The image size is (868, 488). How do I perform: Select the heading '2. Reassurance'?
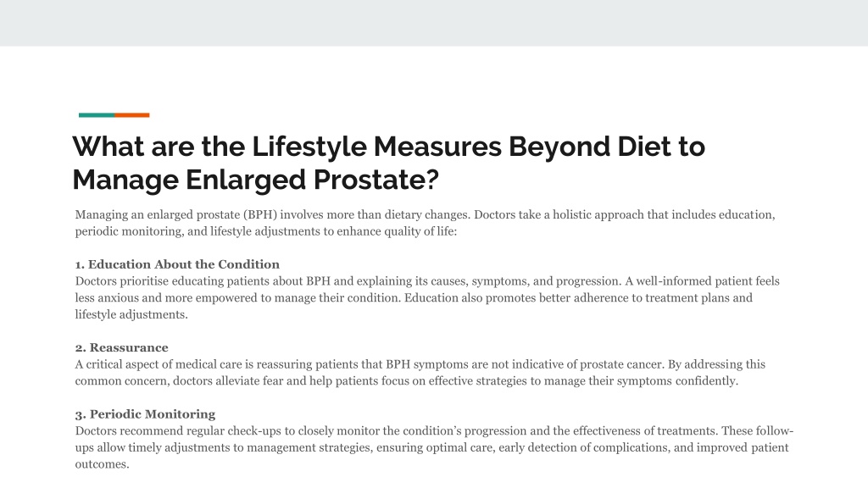coord(122,347)
